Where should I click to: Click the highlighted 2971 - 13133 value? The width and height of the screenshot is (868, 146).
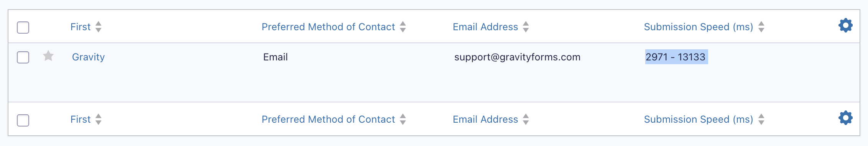(x=676, y=57)
